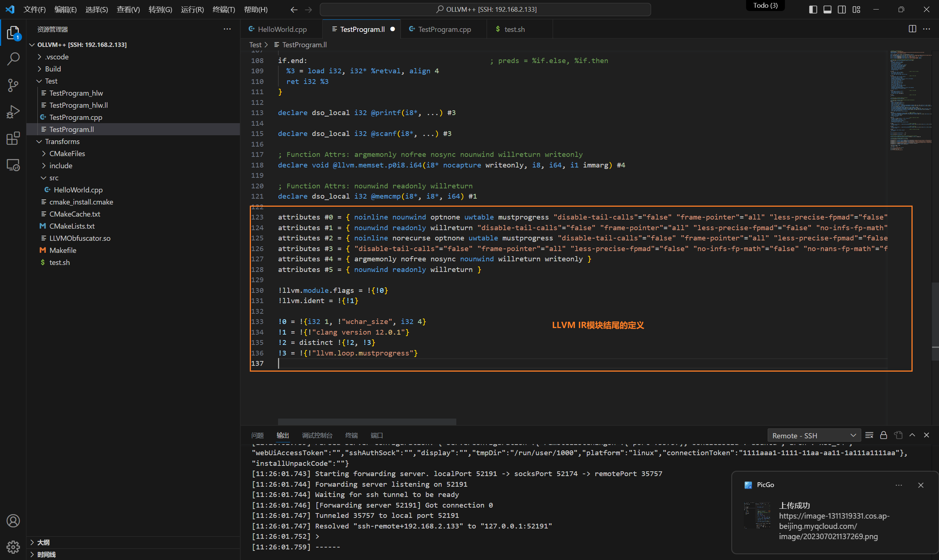
Task: Maximize the panel with chevron up
Action: pyautogui.click(x=912, y=435)
